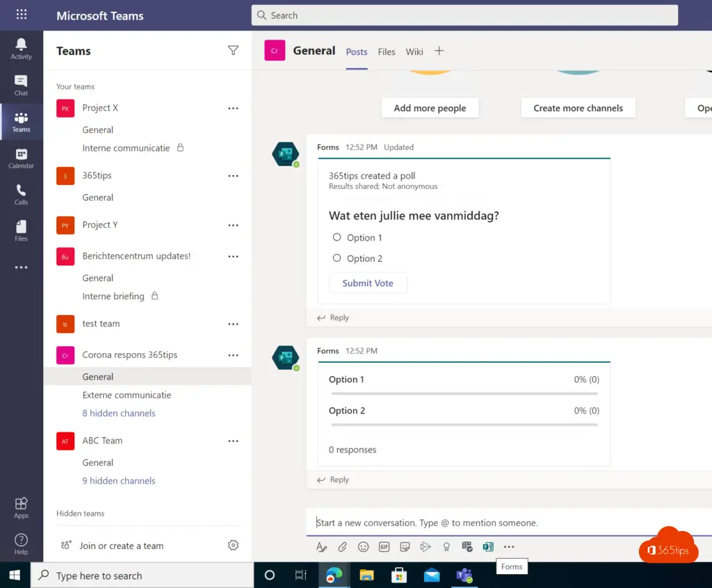Open the Praise badge icon
This screenshot has width=712, height=588.
pos(446,547)
